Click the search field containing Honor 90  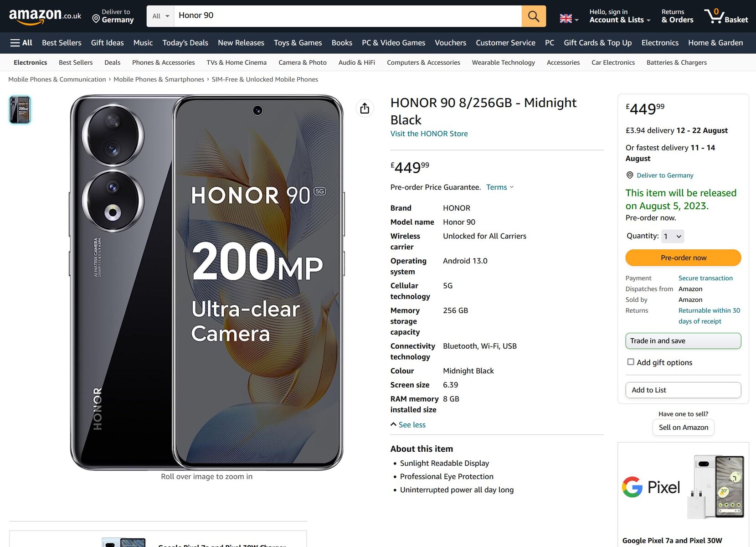tap(347, 16)
